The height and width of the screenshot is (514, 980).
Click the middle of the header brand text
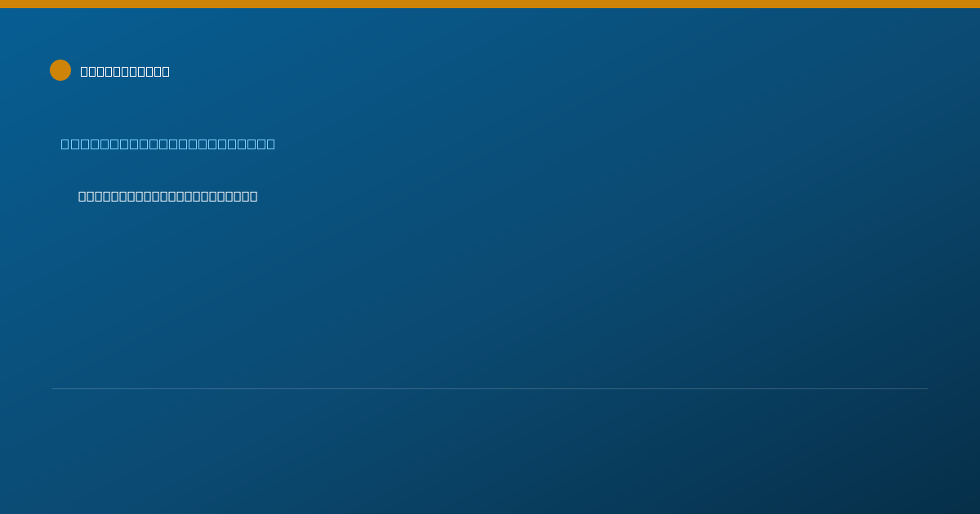(x=125, y=71)
